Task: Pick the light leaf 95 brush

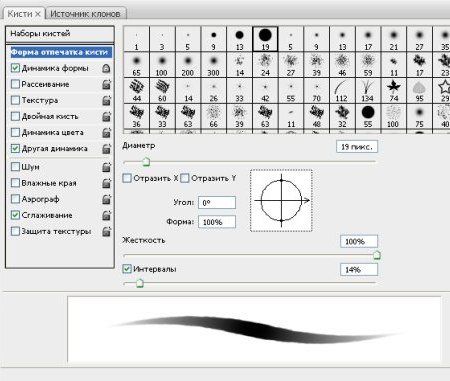Action: (x=419, y=91)
